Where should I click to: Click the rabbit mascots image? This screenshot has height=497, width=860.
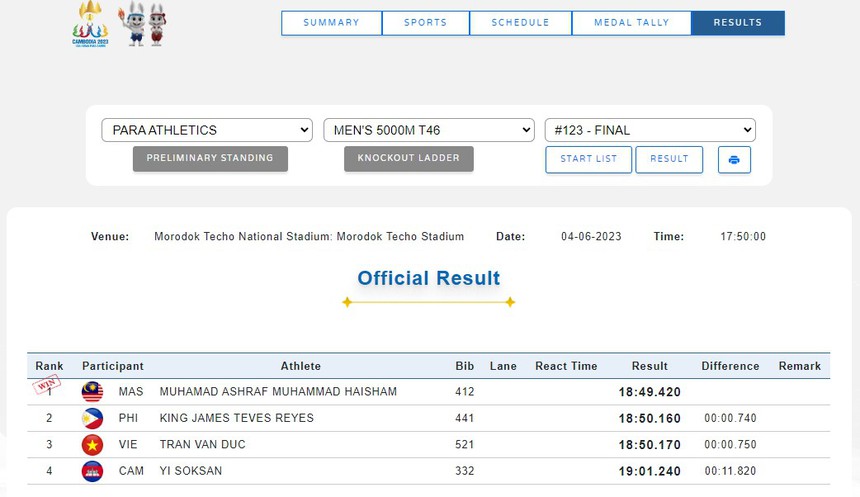tap(143, 24)
